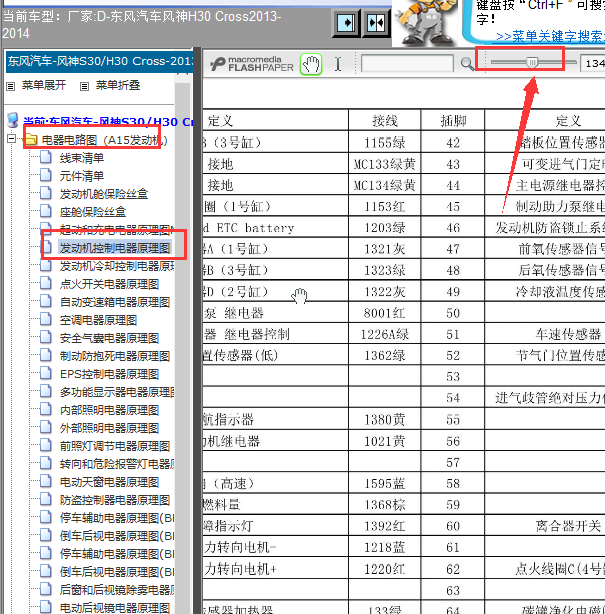Open 防盗控制器电器原理图 entry
The height and width of the screenshot is (614, 605).
[114, 500]
